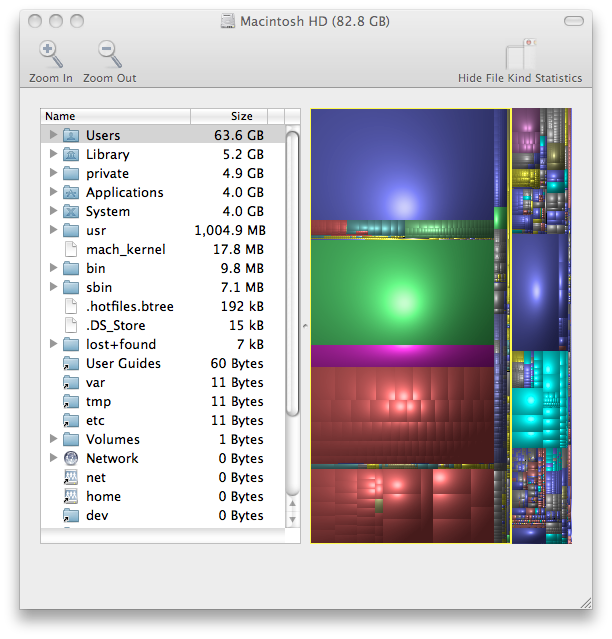The image size is (612, 639).
Task: Select the sbin folder icon
Action: 71,287
